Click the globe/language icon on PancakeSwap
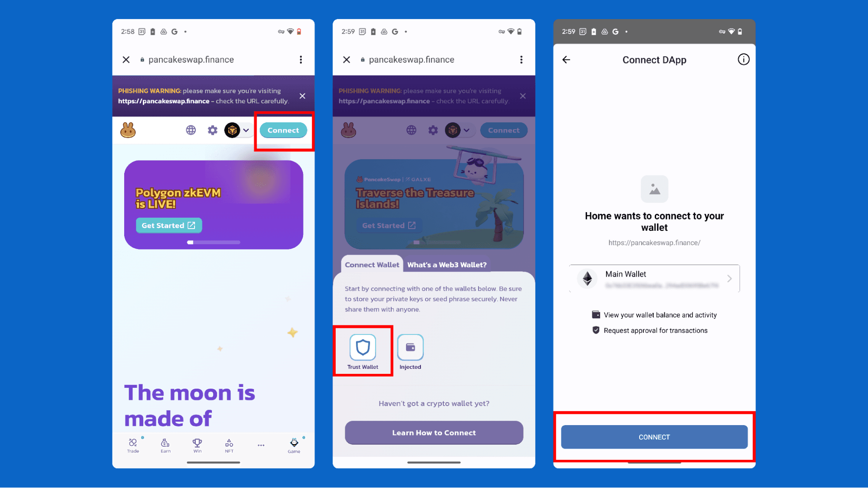This screenshot has width=868, height=488. (x=191, y=130)
